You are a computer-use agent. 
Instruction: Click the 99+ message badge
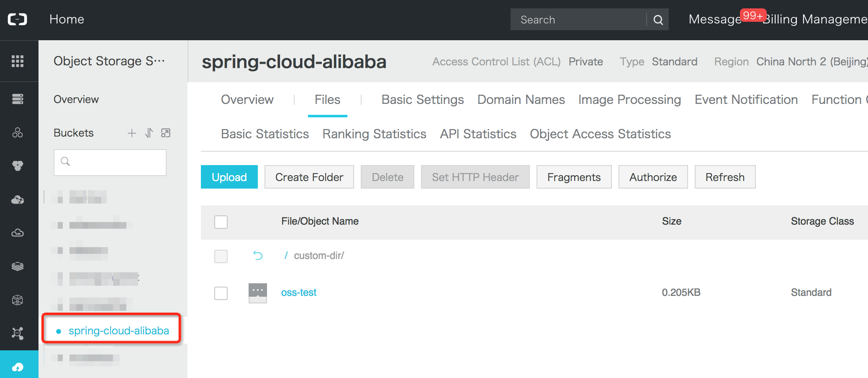(753, 16)
